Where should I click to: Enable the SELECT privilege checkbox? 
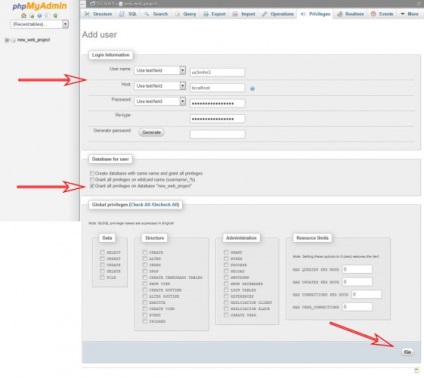click(102, 252)
